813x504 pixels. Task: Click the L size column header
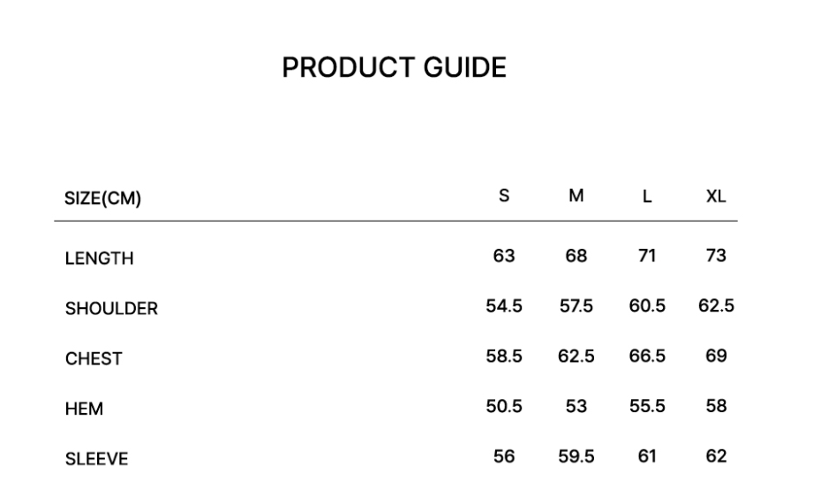(646, 197)
